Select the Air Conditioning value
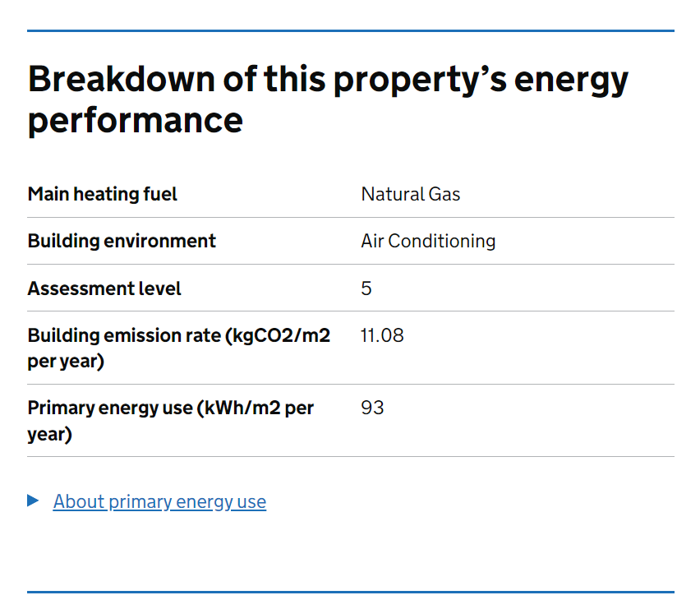 click(428, 241)
